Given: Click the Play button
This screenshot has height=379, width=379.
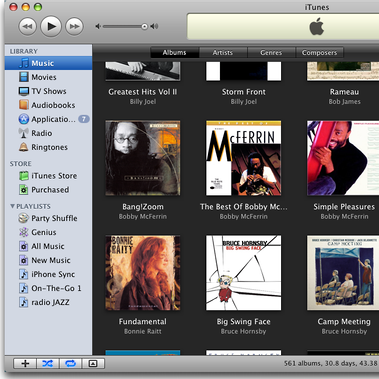Looking at the screenshot, I should point(51,26).
